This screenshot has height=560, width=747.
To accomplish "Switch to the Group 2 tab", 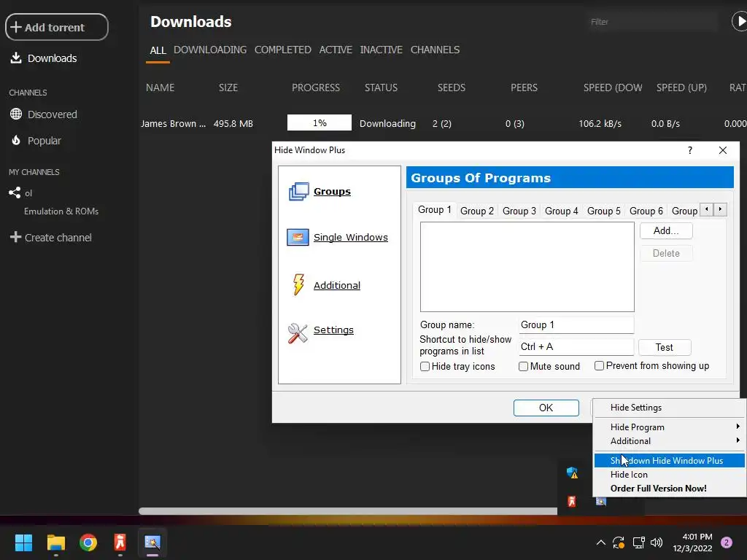I will coord(477,211).
